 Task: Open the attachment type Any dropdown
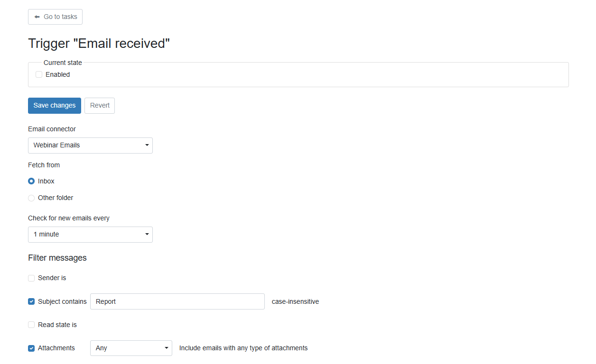tap(131, 348)
